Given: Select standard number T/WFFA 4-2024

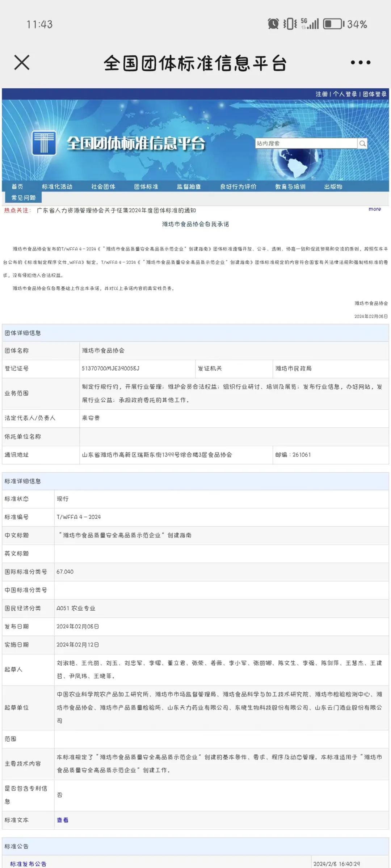Looking at the screenshot, I should pyautogui.click(x=79, y=517).
